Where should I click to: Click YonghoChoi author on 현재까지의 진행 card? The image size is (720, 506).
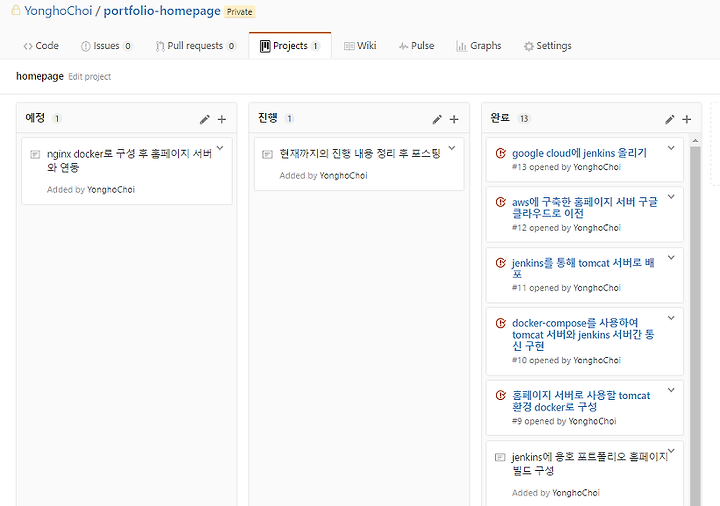coord(343,175)
